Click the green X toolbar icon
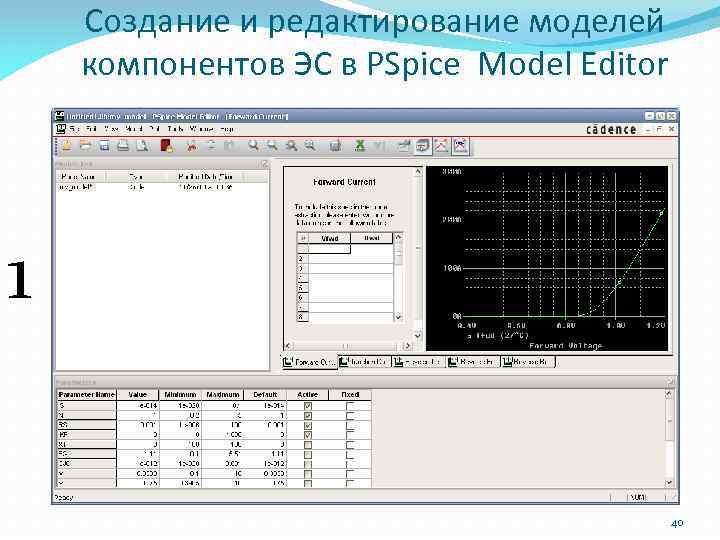720x540 pixels. (360, 146)
